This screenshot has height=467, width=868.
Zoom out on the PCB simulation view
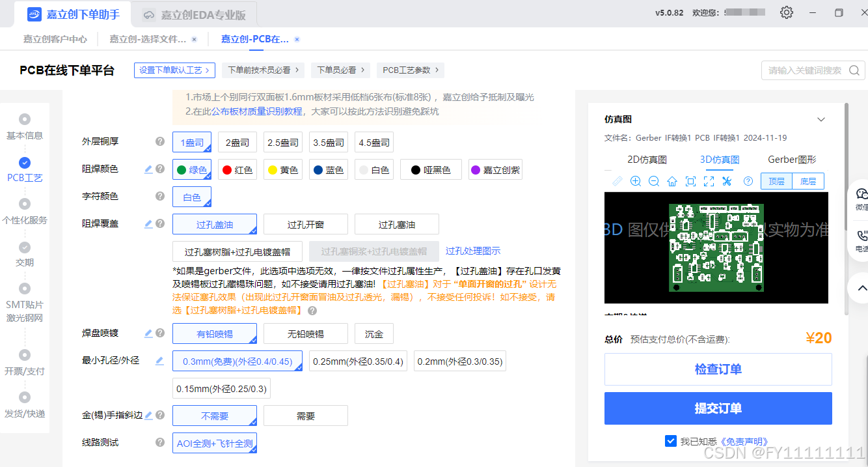point(654,181)
